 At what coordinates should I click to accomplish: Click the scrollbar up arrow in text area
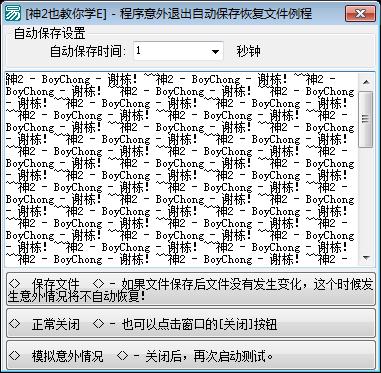366,82
